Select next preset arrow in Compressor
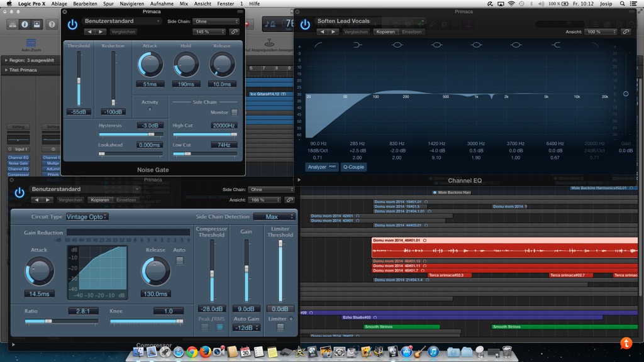 [48, 200]
